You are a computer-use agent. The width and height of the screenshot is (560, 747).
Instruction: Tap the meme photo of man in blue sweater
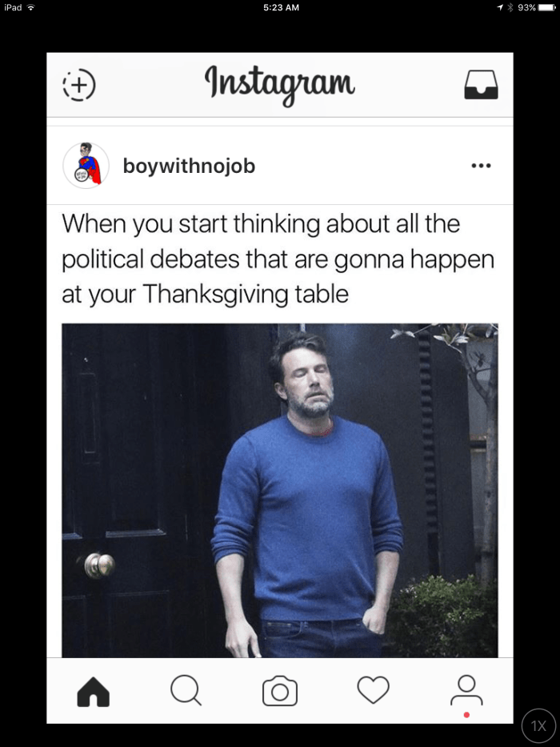click(280, 491)
